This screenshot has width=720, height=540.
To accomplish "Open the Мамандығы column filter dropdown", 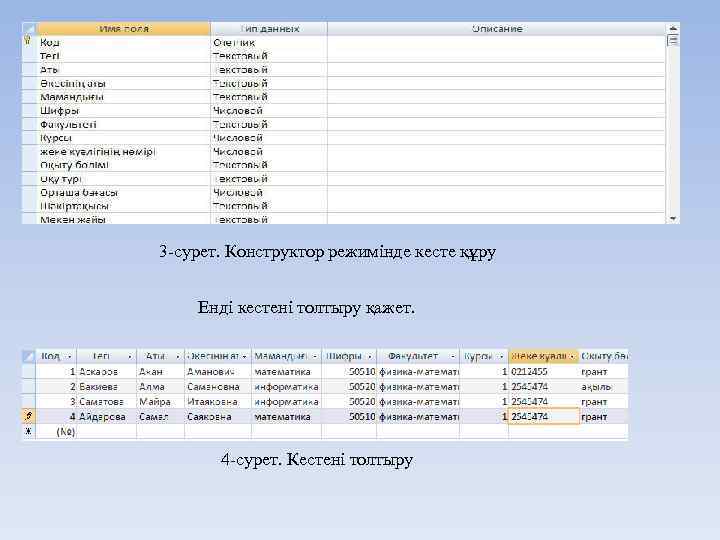I will (315, 356).
